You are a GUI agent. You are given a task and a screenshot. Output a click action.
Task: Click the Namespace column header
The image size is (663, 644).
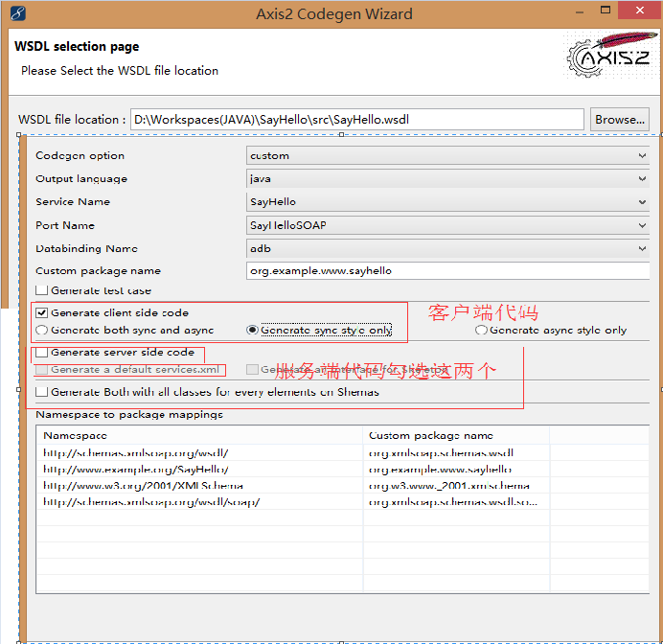tap(199, 435)
